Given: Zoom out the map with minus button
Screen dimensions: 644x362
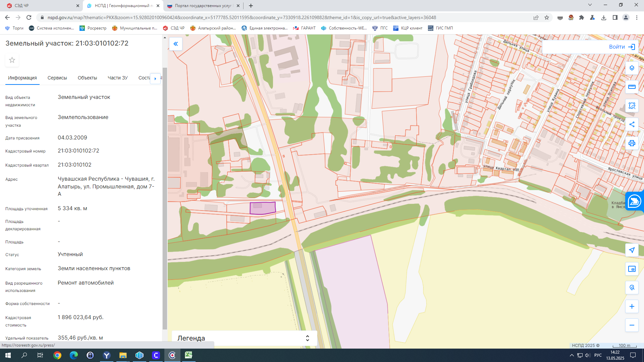Looking at the screenshot, I should tap(632, 325).
